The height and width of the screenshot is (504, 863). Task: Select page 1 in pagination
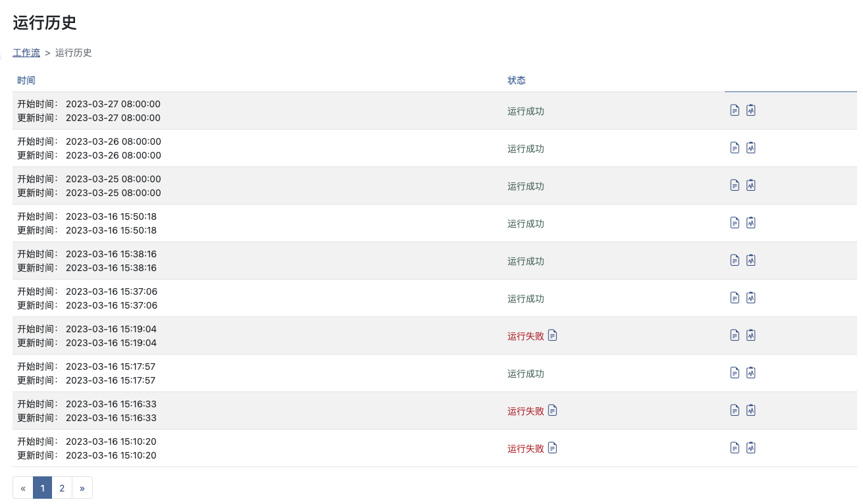(42, 488)
